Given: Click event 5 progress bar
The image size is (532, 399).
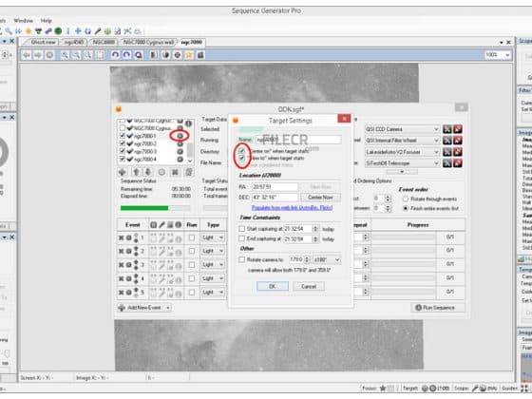Looking at the screenshot, I should [404, 292].
